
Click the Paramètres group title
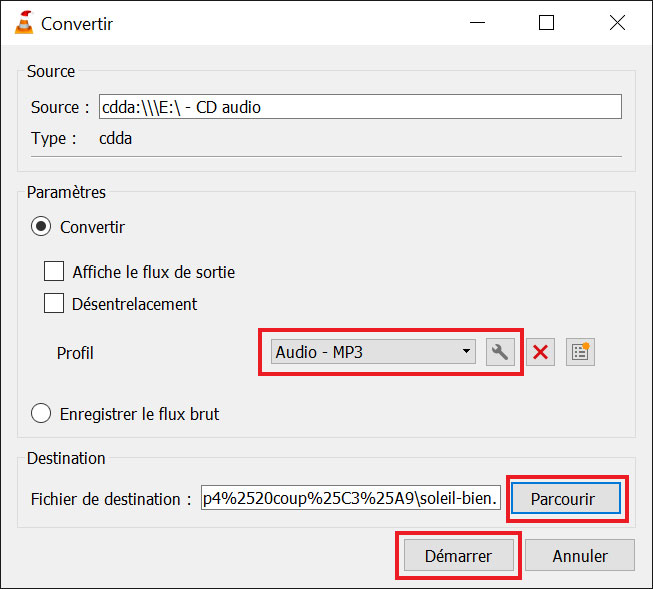click(66, 192)
